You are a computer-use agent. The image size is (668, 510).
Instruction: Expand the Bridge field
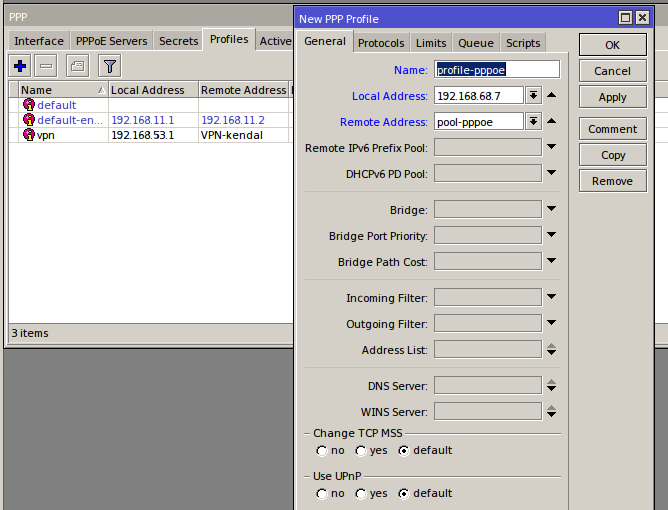pos(551,209)
